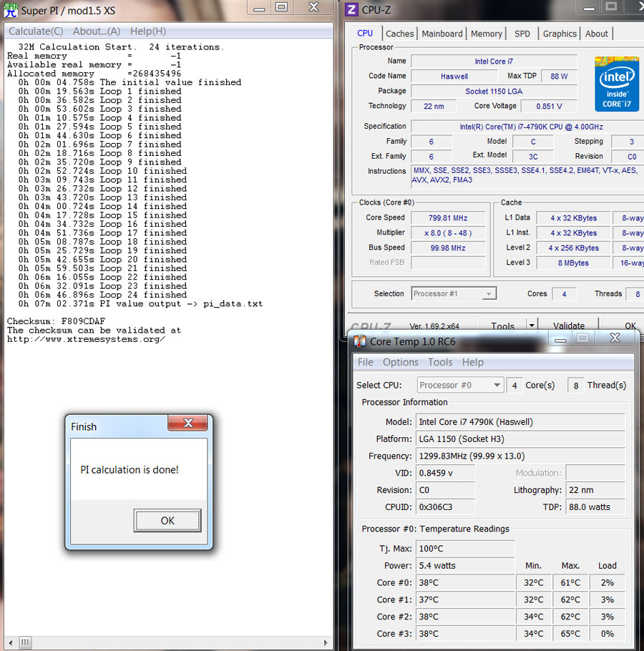
Task: Click the CPU-Z purple Z title bar icon
Action: click(x=351, y=9)
